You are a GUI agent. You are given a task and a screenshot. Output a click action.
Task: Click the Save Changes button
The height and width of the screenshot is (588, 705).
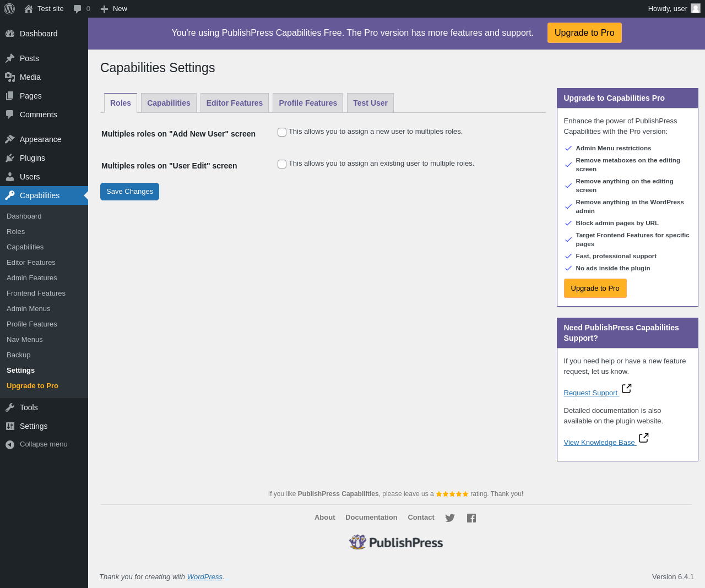pyautogui.click(x=129, y=192)
